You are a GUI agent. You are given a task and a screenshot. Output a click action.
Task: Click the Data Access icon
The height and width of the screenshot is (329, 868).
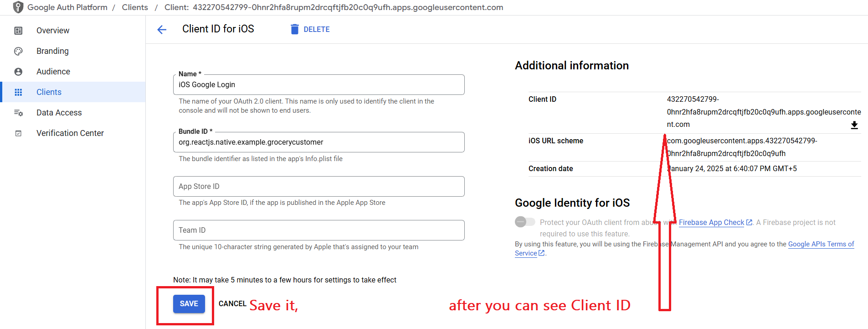click(x=18, y=113)
